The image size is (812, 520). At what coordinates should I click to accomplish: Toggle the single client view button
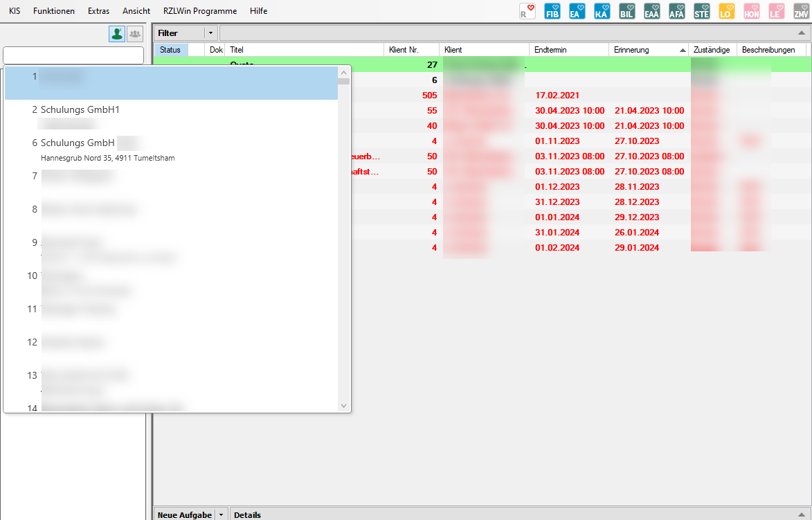pos(116,33)
